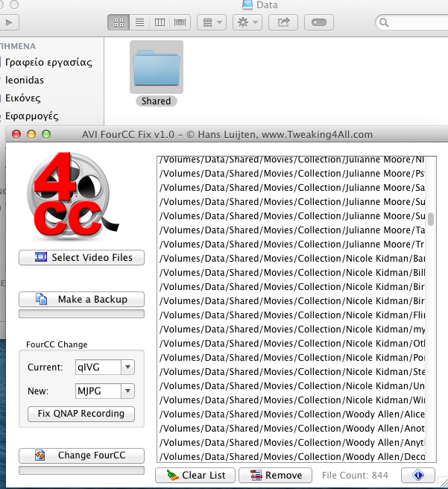Click Clear List to empty file list
This screenshot has height=489, width=448.
point(195,476)
